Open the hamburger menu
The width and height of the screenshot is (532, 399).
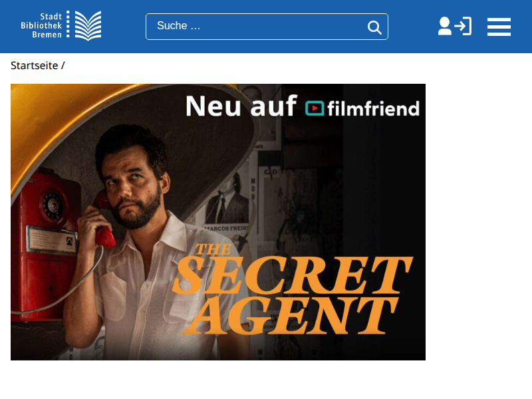click(499, 27)
